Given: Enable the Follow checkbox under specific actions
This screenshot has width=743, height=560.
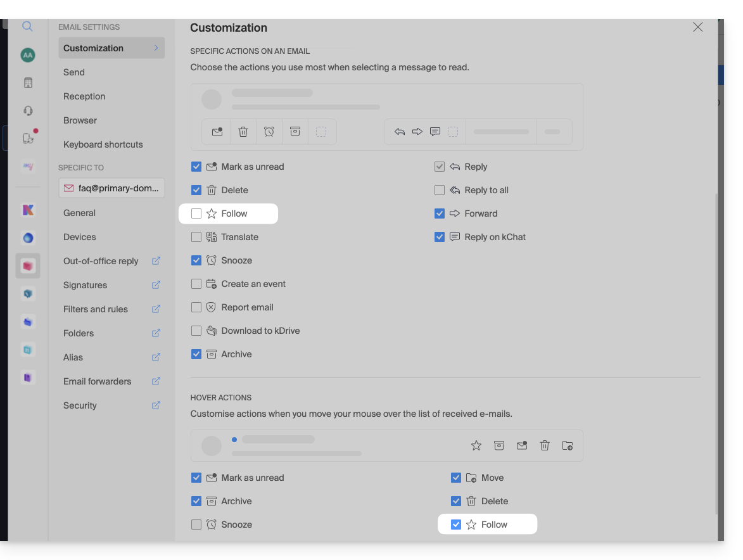Looking at the screenshot, I should tap(196, 214).
